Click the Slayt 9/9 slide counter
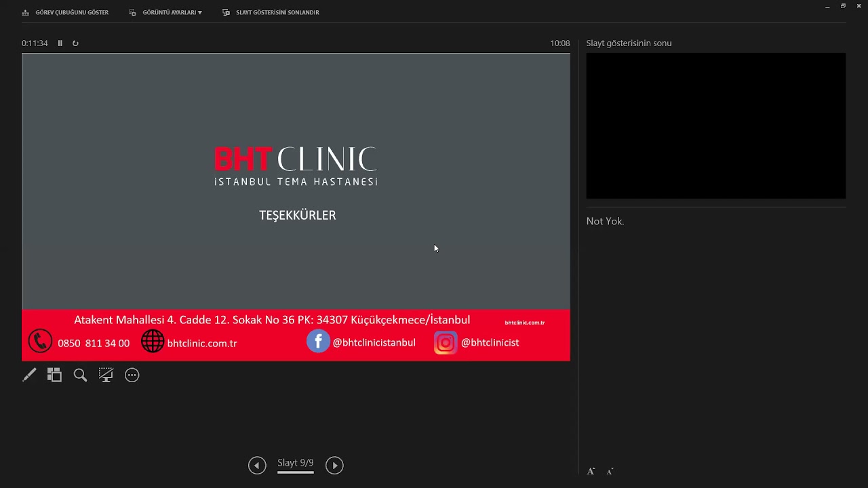The image size is (868, 488). [x=296, y=464]
